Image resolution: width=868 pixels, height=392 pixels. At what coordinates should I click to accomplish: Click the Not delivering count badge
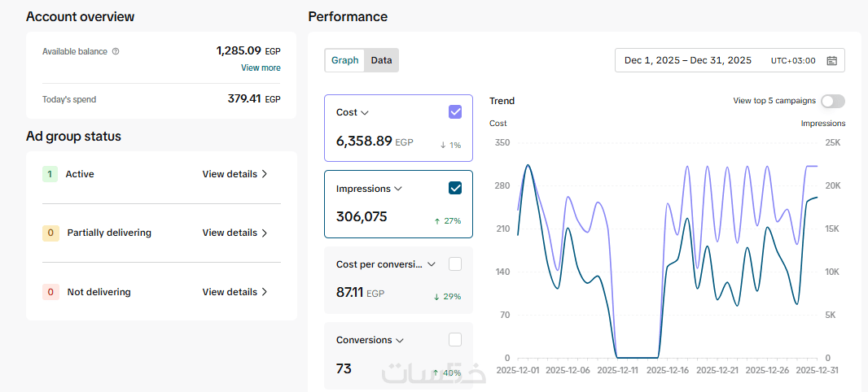[50, 292]
